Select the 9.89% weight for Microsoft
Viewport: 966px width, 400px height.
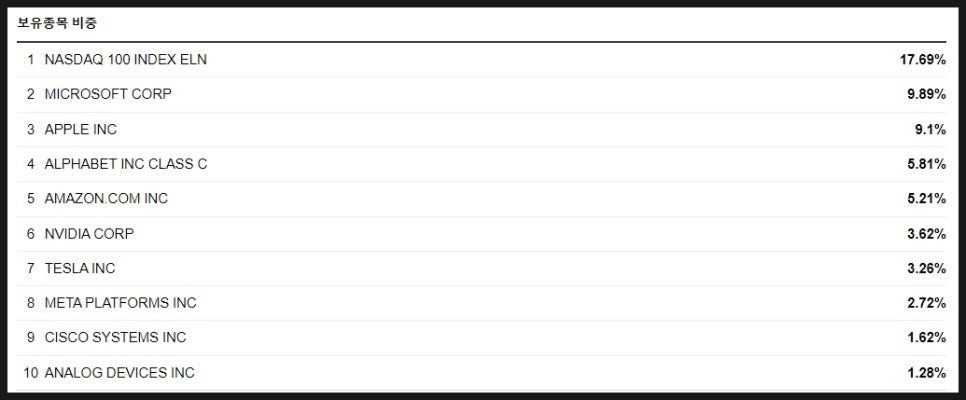click(x=927, y=94)
